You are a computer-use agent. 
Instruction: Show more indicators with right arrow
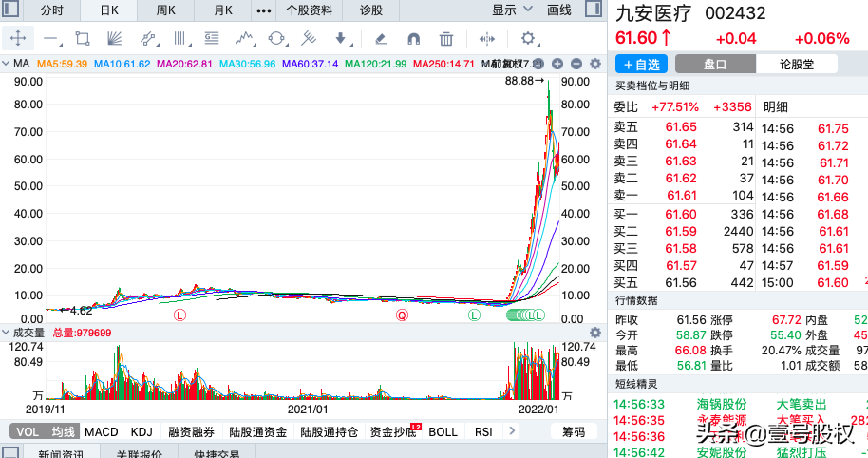pos(512,430)
